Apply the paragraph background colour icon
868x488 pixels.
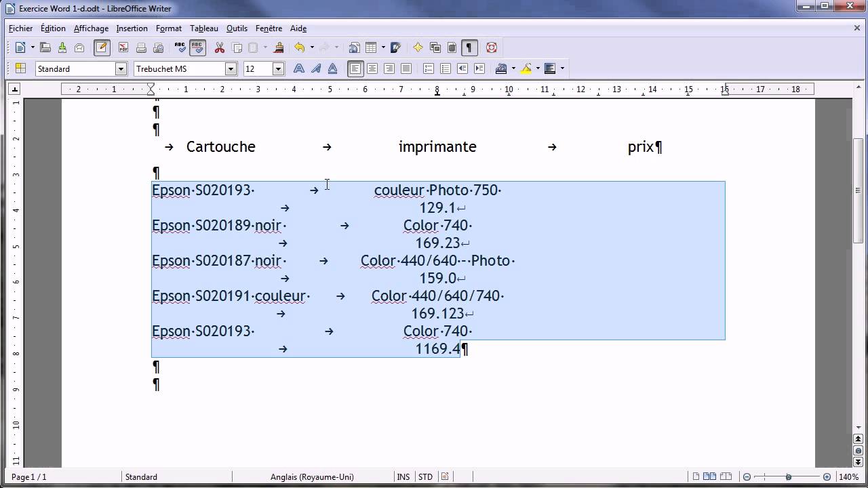[x=550, y=68]
